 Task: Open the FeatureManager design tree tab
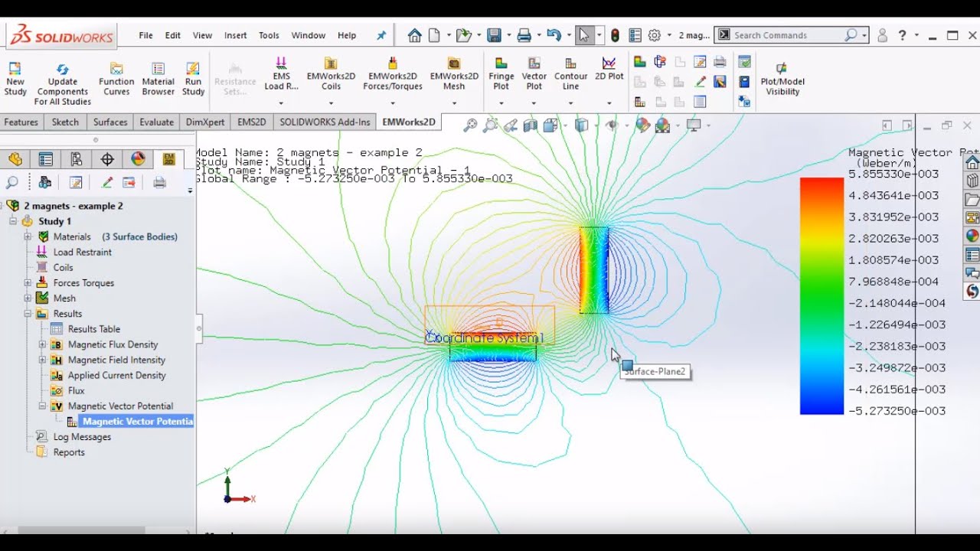[15, 159]
